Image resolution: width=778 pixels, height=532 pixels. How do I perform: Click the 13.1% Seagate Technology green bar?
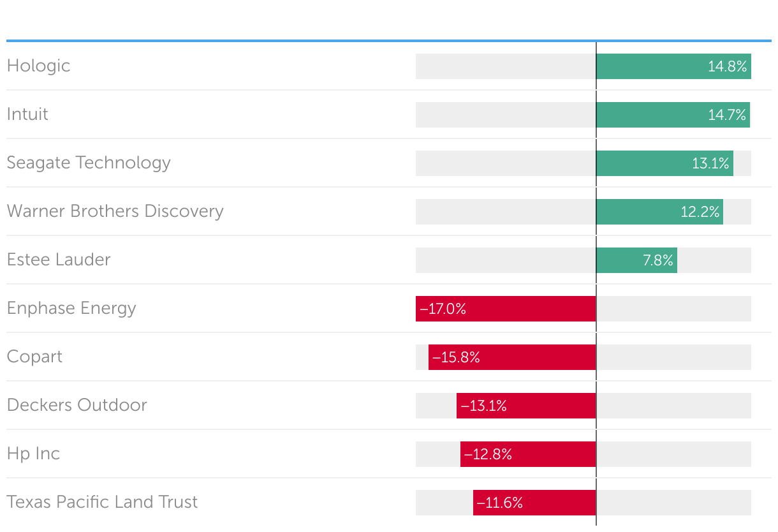664,163
